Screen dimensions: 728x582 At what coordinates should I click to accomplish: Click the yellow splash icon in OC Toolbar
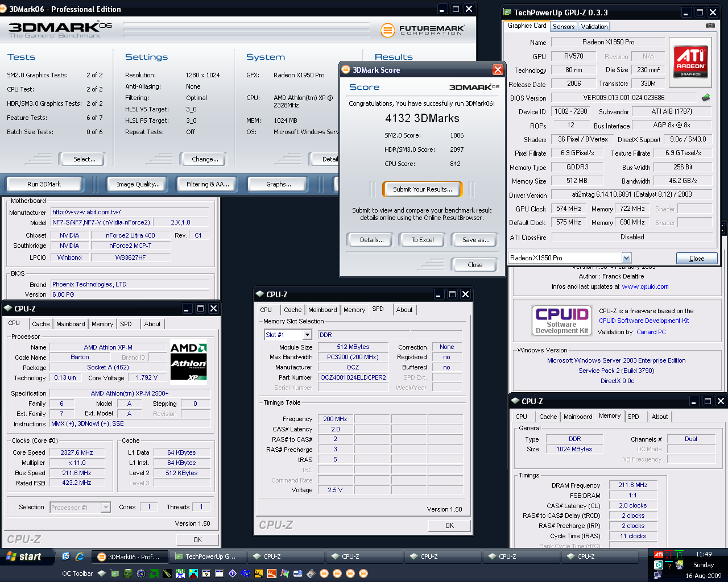click(259, 573)
